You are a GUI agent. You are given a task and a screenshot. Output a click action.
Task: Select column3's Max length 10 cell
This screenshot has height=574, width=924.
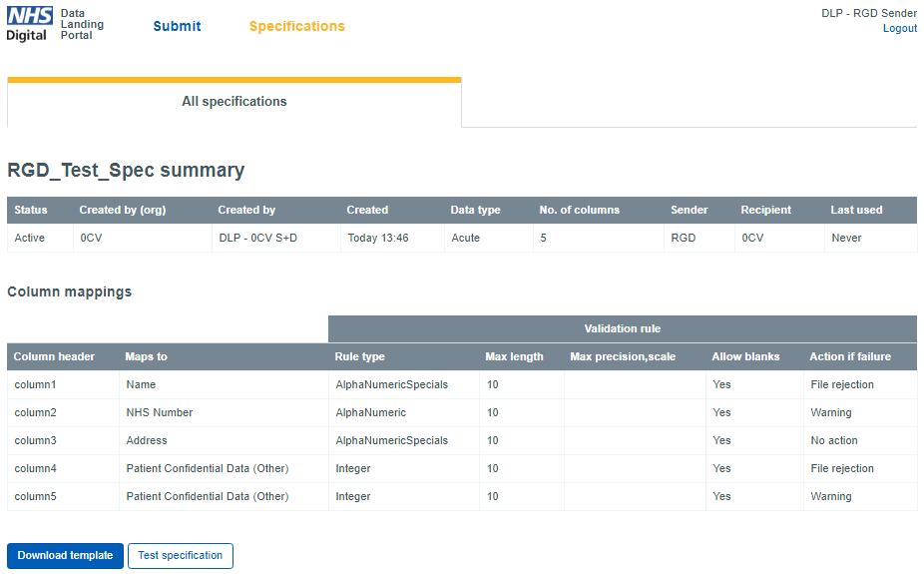point(522,441)
